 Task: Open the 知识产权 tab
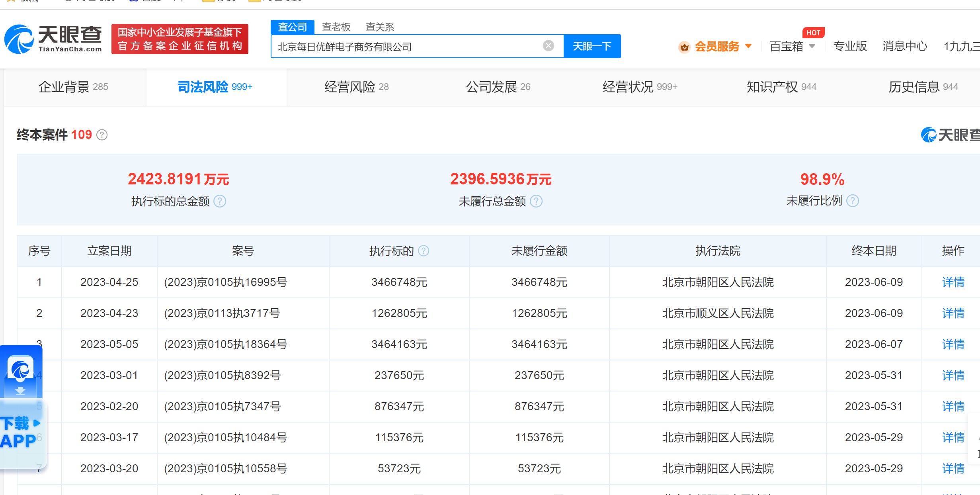[x=781, y=87]
